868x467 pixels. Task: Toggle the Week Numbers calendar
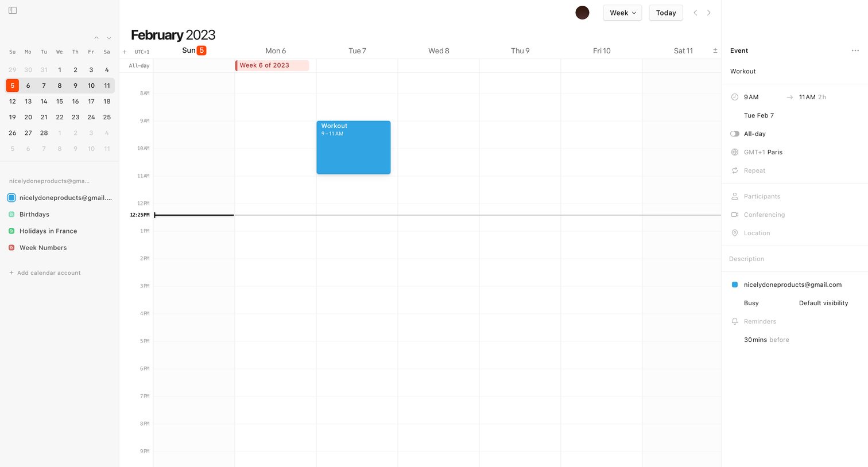click(11, 248)
